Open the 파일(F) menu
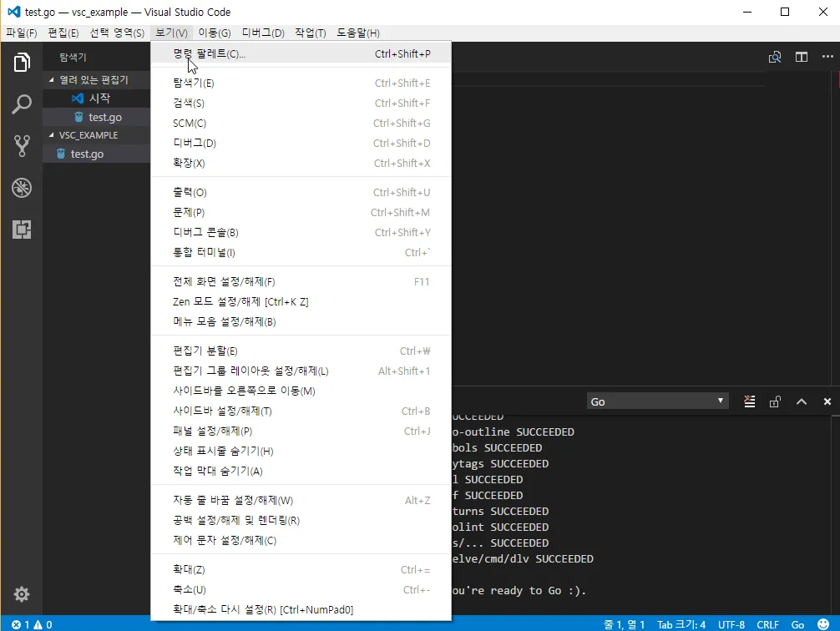This screenshot has width=840, height=631. (22, 33)
